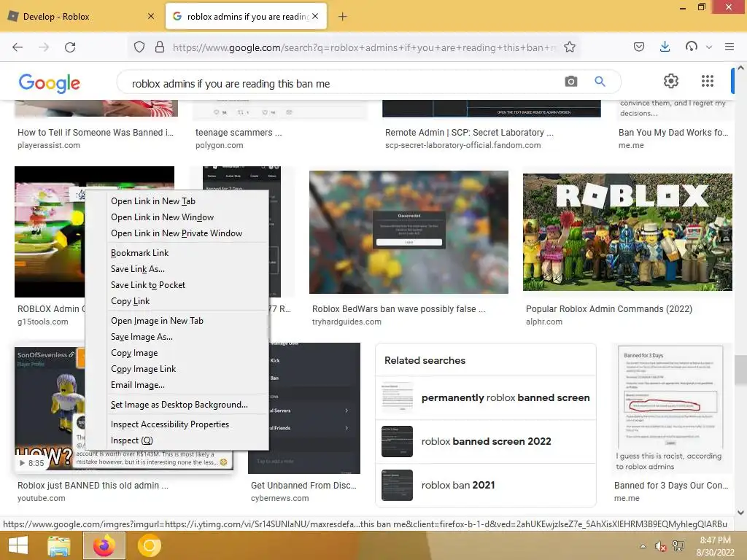Screen dimensions: 747x560
Task: Click the site security padlock icon
Action: coord(160,47)
